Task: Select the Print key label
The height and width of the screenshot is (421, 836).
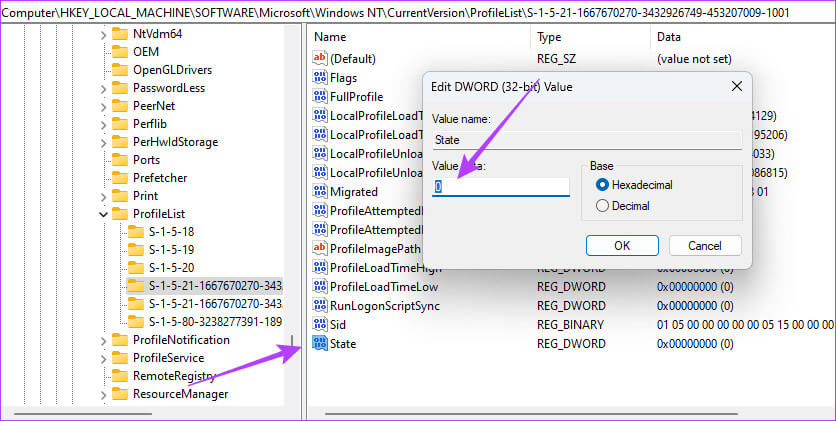Action: click(146, 196)
